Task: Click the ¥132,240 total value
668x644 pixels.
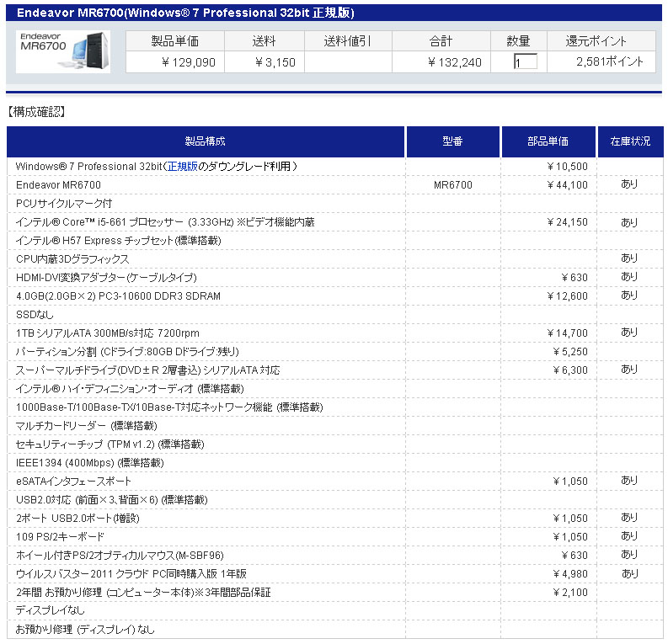Action: click(455, 62)
